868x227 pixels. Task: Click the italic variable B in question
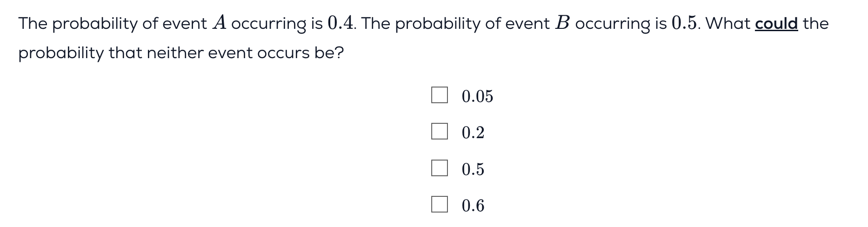tap(562, 23)
